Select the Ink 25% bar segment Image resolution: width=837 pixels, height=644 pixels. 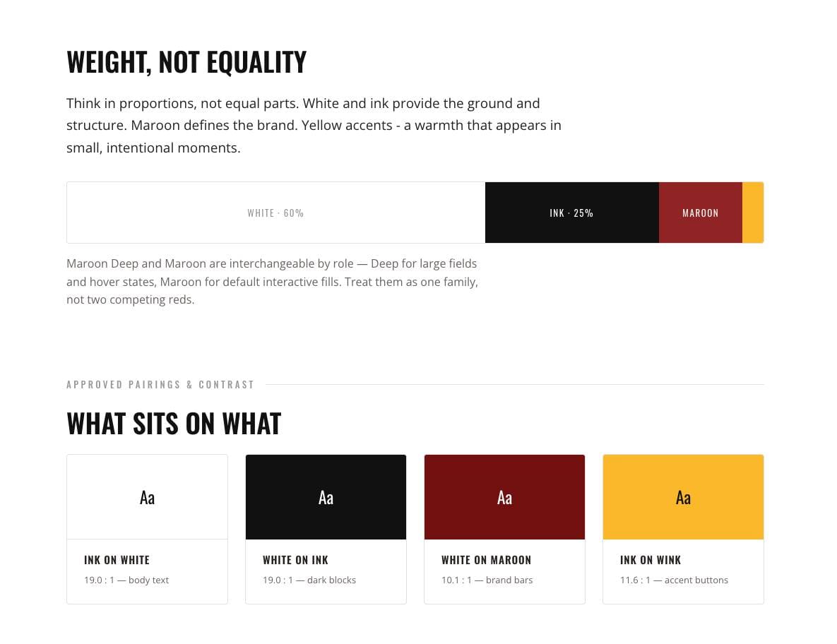pos(572,213)
